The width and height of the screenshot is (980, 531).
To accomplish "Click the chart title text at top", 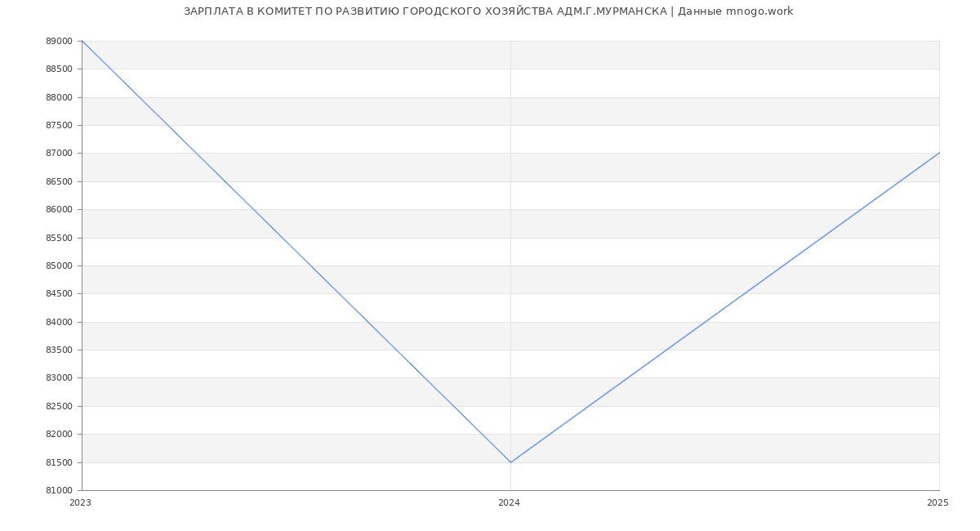I will click(x=488, y=11).
